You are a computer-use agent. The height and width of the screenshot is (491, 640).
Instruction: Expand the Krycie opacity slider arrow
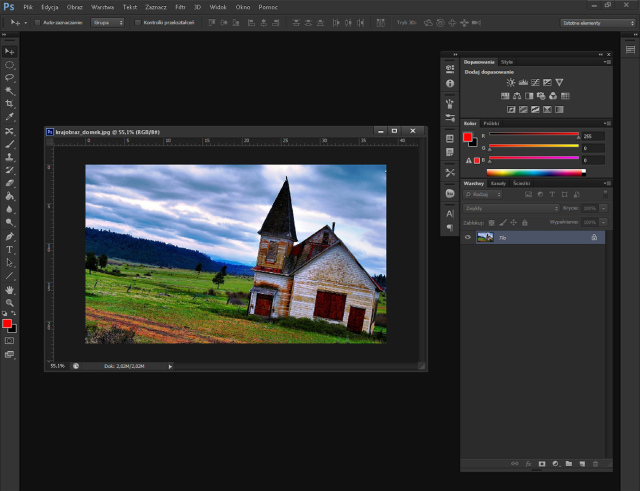pyautogui.click(x=603, y=209)
